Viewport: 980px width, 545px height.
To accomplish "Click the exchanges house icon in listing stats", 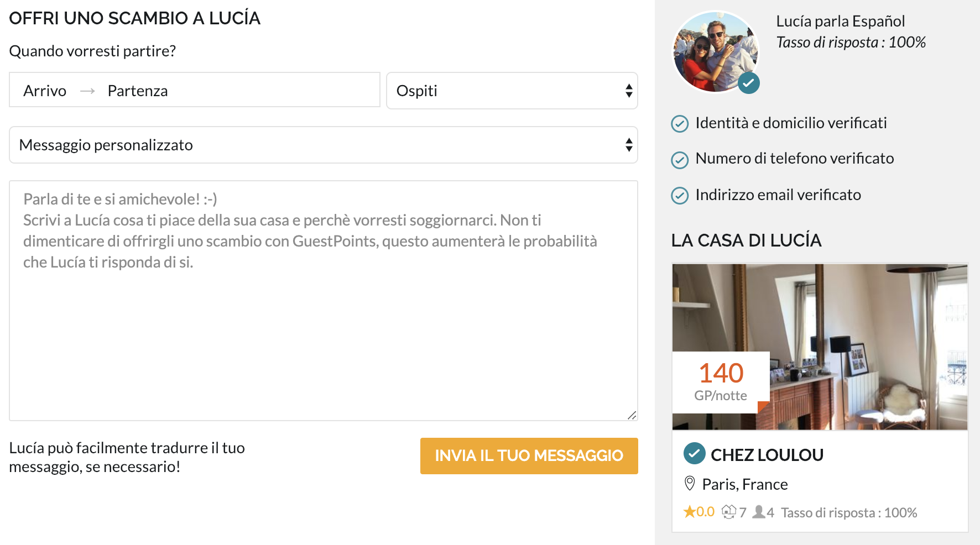I will point(729,512).
